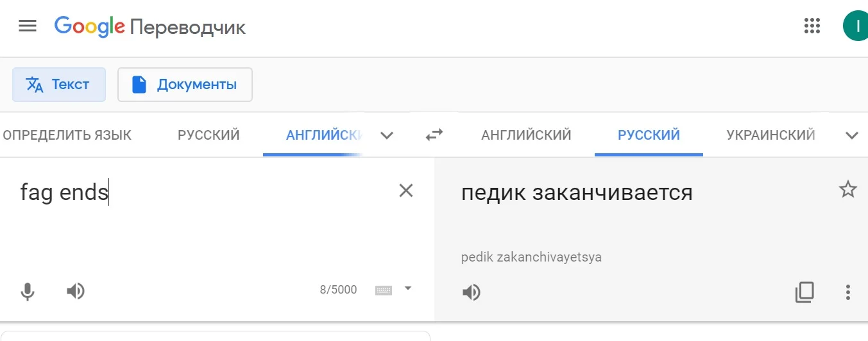
Task: Listen to the Russian translation
Action: pyautogui.click(x=472, y=292)
